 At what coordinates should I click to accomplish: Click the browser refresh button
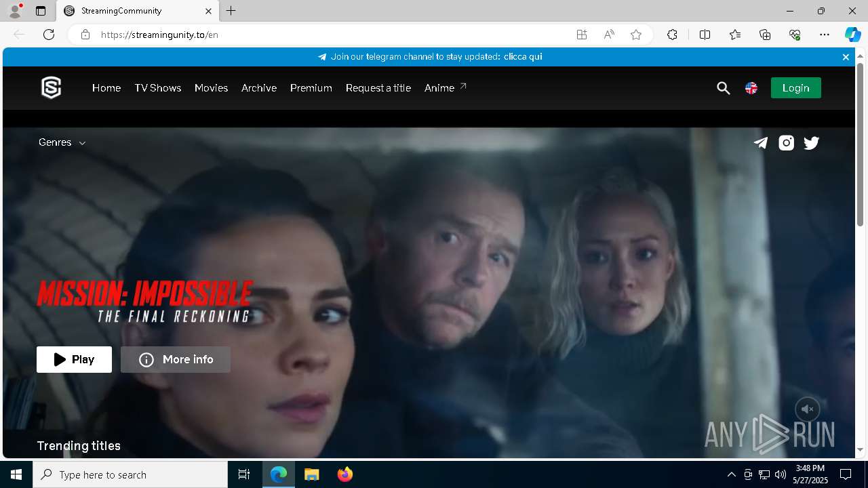pyautogui.click(x=49, y=35)
